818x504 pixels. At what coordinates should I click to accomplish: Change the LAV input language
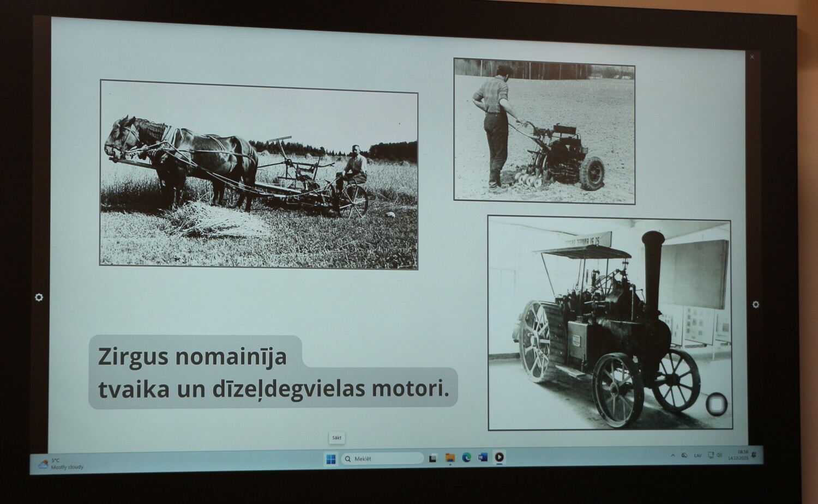point(698,456)
